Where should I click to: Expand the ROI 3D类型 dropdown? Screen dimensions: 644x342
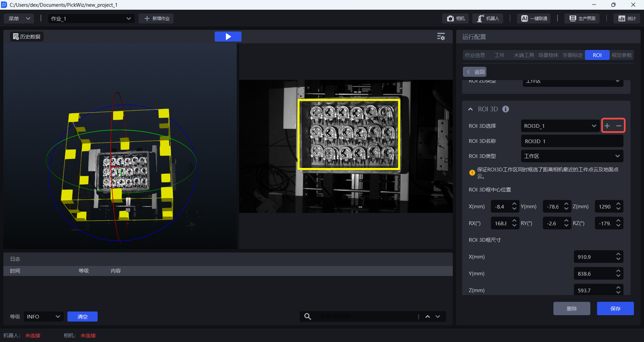pyautogui.click(x=573, y=156)
